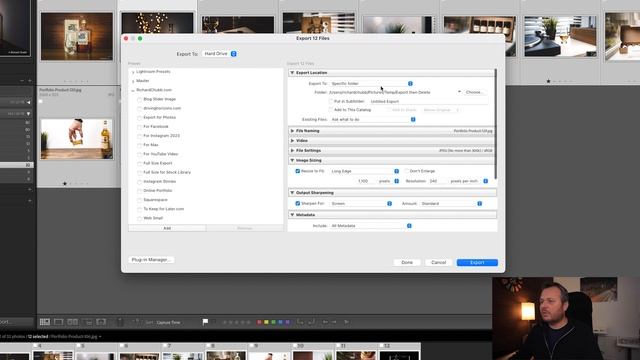The height and width of the screenshot is (360, 640).
Task: Open the Export To Hard Drive popup
Action: [x=220, y=53]
